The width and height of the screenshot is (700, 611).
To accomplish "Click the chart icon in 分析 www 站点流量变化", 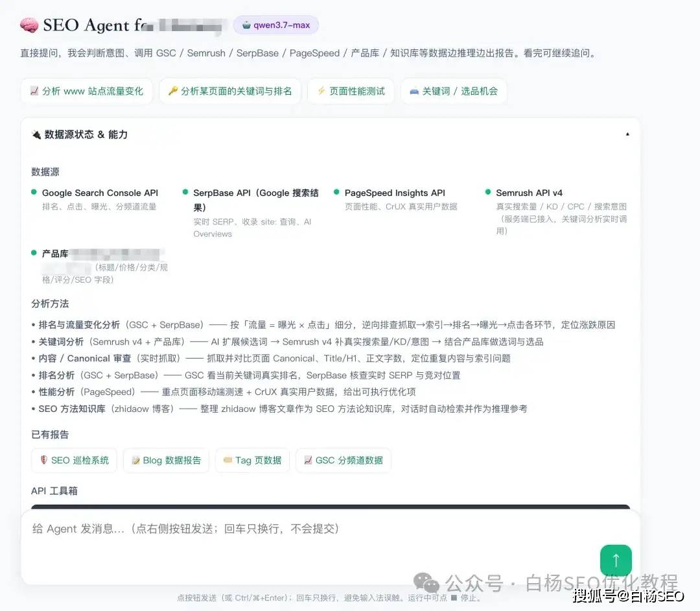I will pyautogui.click(x=34, y=91).
